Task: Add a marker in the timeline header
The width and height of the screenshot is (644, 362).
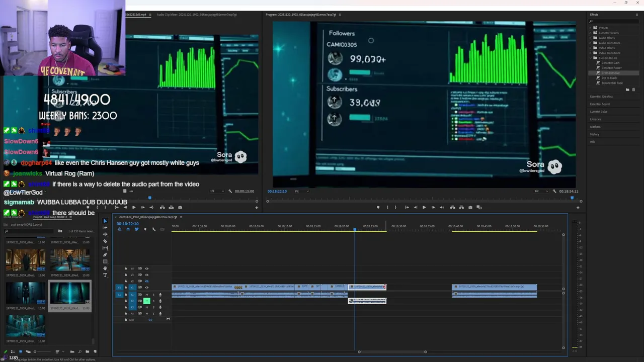Action: [x=145, y=229]
